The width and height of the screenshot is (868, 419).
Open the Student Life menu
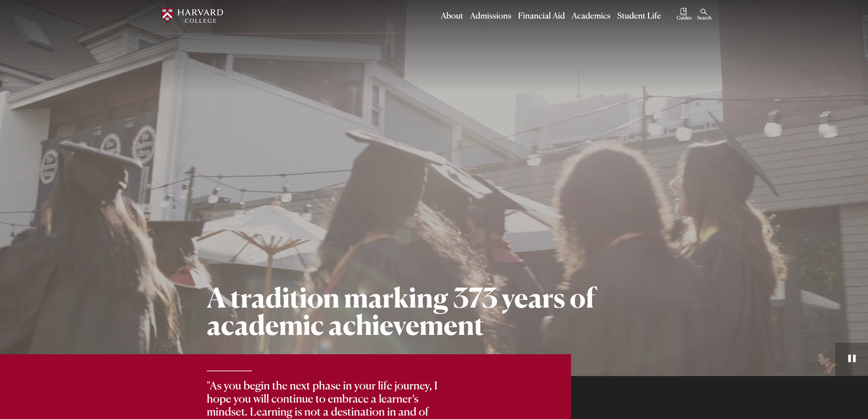tap(639, 16)
